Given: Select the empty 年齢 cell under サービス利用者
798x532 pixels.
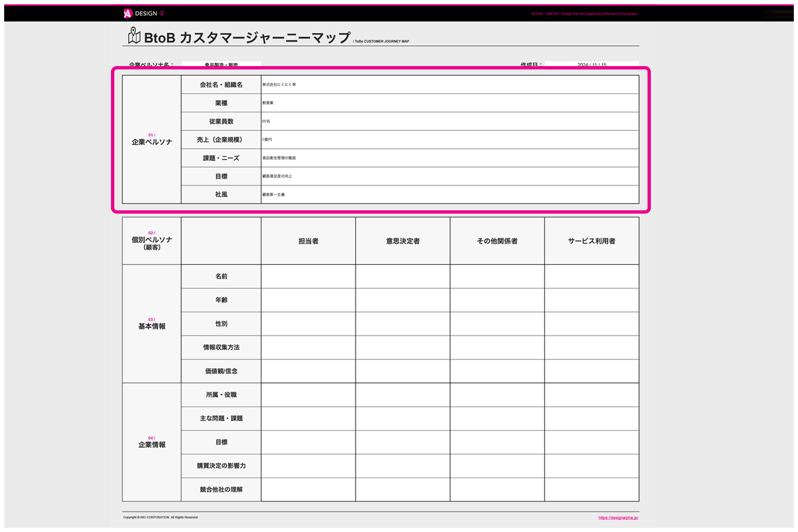Looking at the screenshot, I should (x=592, y=300).
